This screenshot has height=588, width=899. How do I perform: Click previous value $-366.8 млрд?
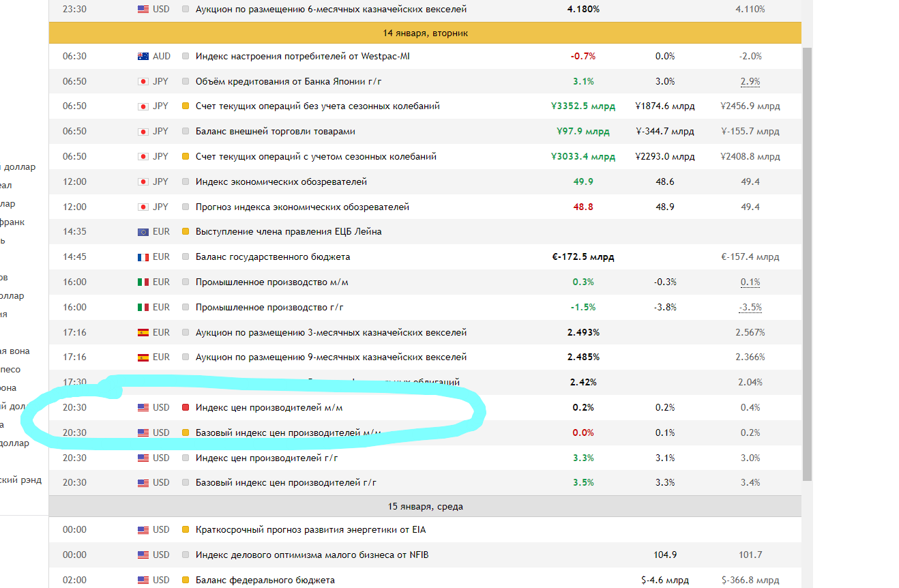pyautogui.click(x=750, y=580)
